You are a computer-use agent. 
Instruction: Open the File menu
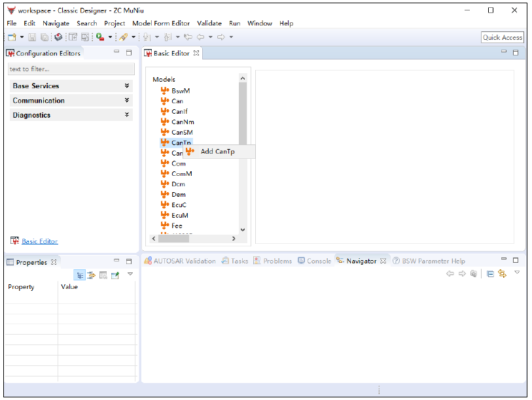(x=12, y=23)
